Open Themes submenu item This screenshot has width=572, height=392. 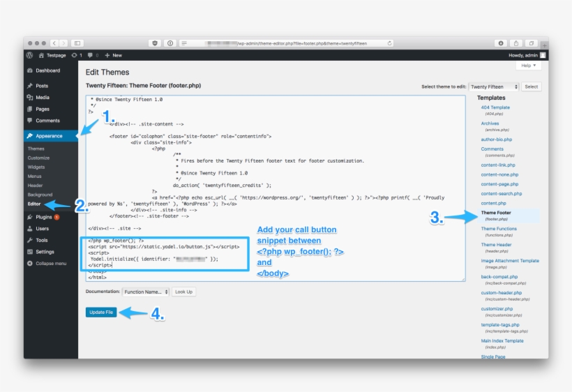[x=36, y=149]
